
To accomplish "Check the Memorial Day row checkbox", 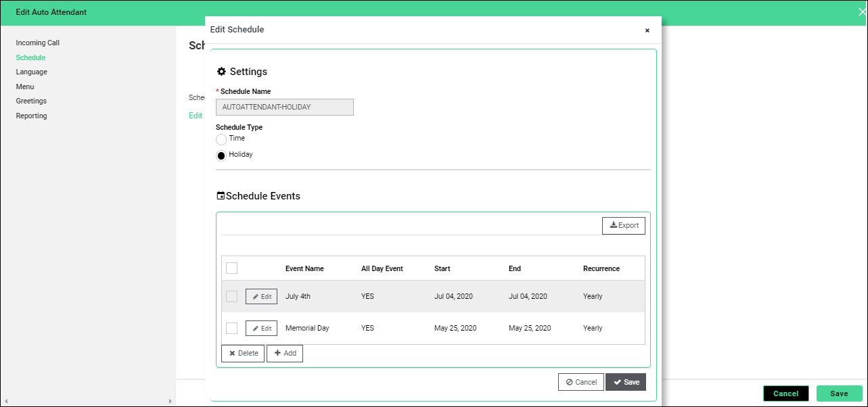I will (x=231, y=329).
